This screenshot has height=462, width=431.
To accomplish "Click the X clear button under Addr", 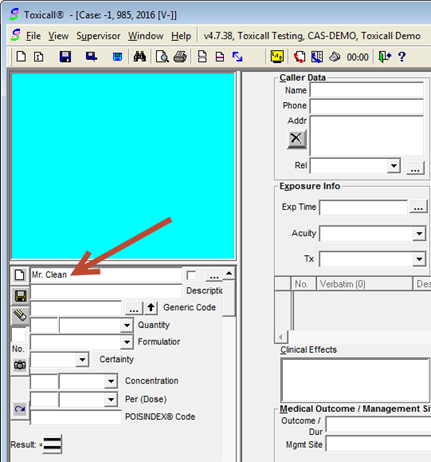I will tap(296, 139).
